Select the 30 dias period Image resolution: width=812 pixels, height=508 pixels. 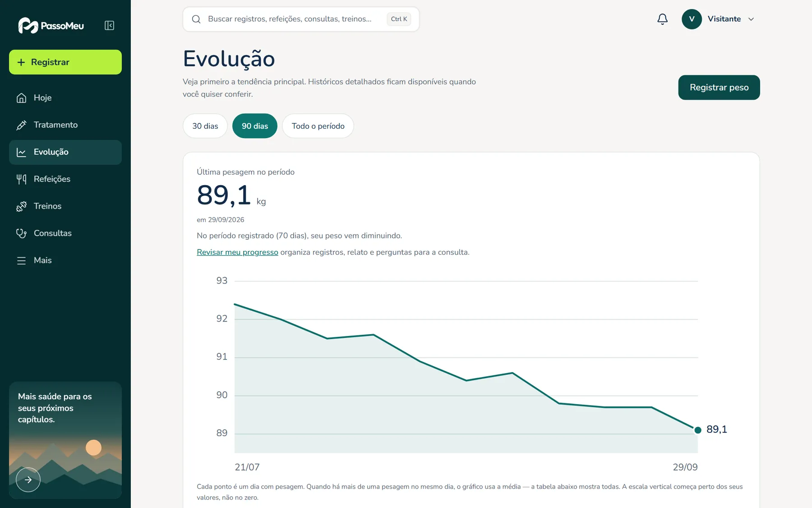[x=205, y=126]
